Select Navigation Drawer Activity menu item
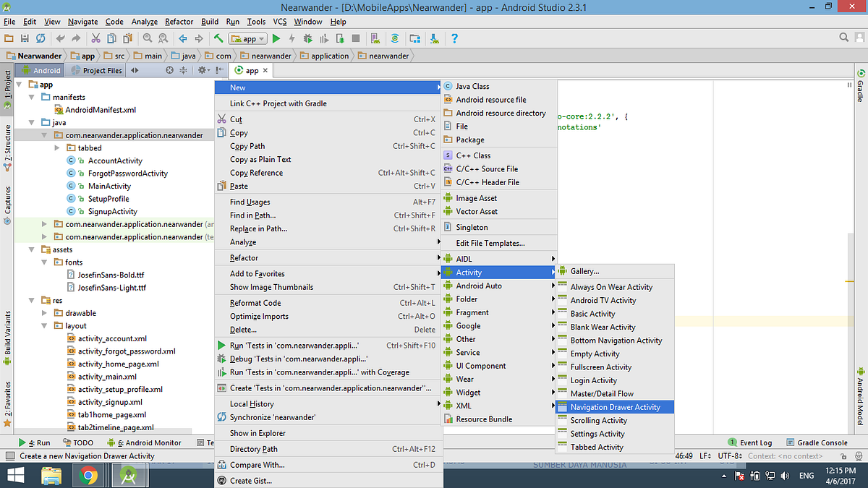 click(615, 407)
